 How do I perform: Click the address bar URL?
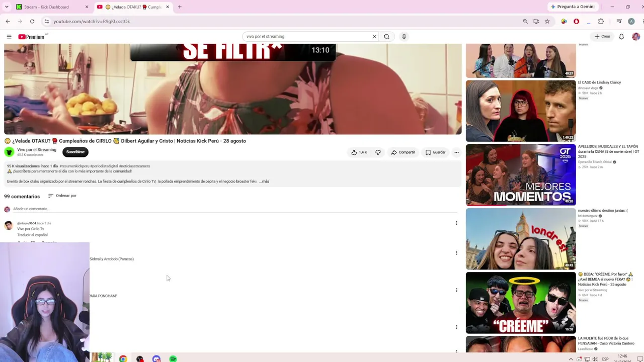click(x=92, y=22)
